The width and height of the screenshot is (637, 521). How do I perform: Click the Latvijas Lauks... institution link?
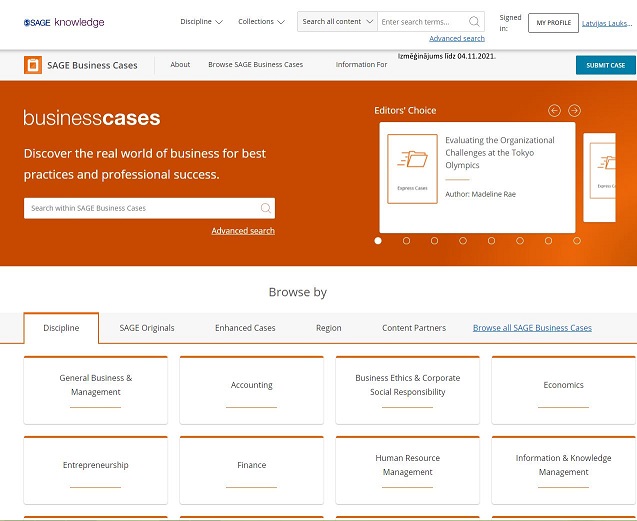point(607,23)
